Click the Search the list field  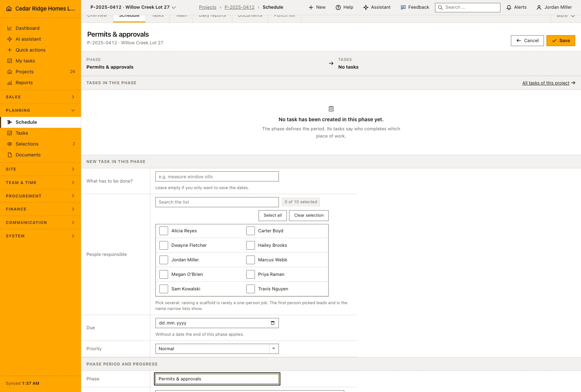pyautogui.click(x=217, y=202)
